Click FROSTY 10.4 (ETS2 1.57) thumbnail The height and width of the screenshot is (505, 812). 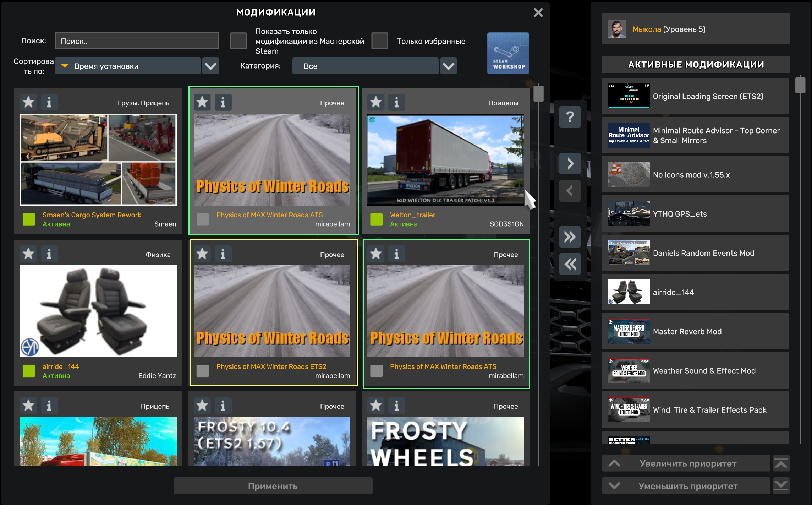point(272,441)
